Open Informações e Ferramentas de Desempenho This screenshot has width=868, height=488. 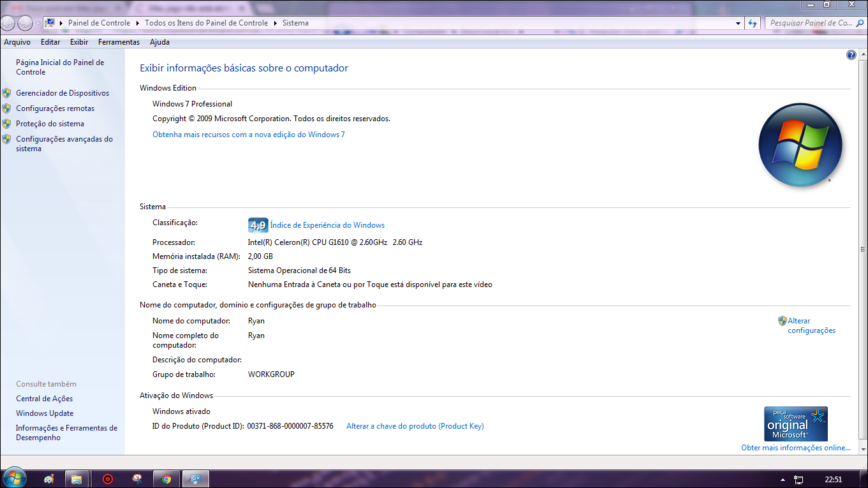click(x=66, y=433)
